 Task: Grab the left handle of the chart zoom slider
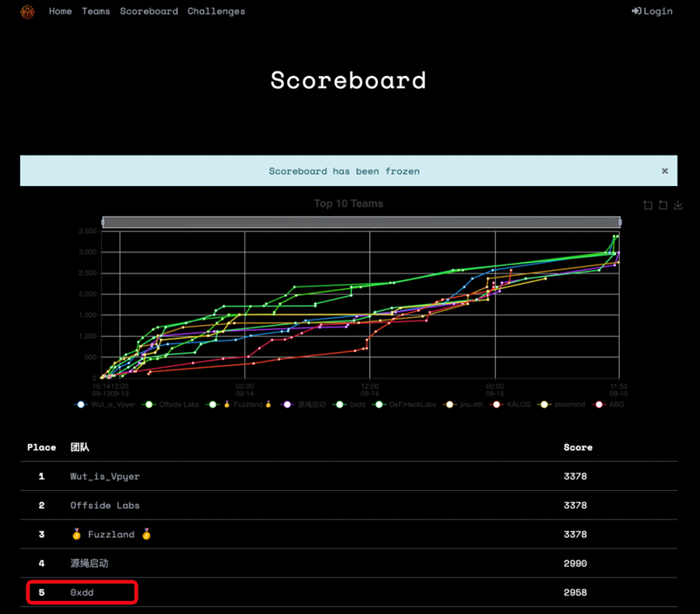103,222
